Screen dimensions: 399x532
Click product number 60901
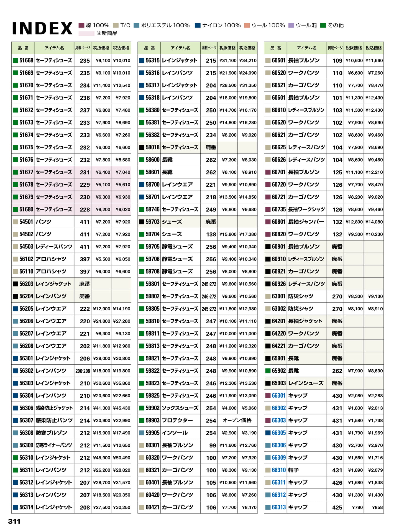[279, 247]
